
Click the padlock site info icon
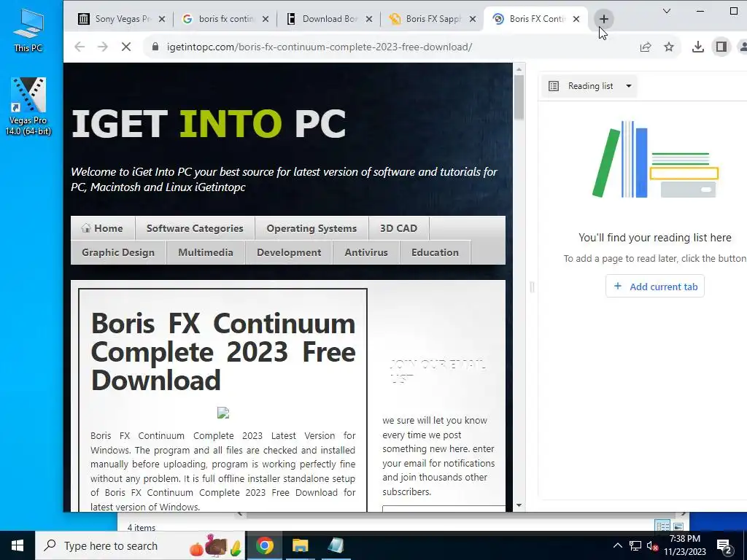[155, 47]
